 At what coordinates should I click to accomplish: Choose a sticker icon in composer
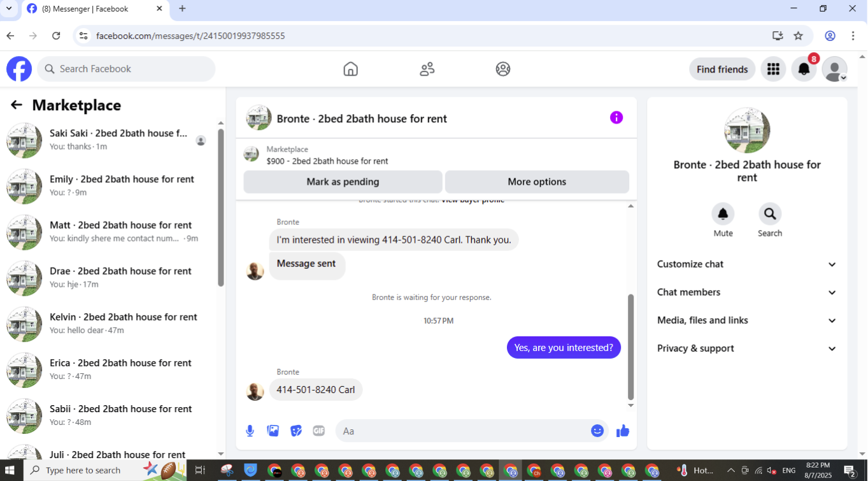pos(296,431)
